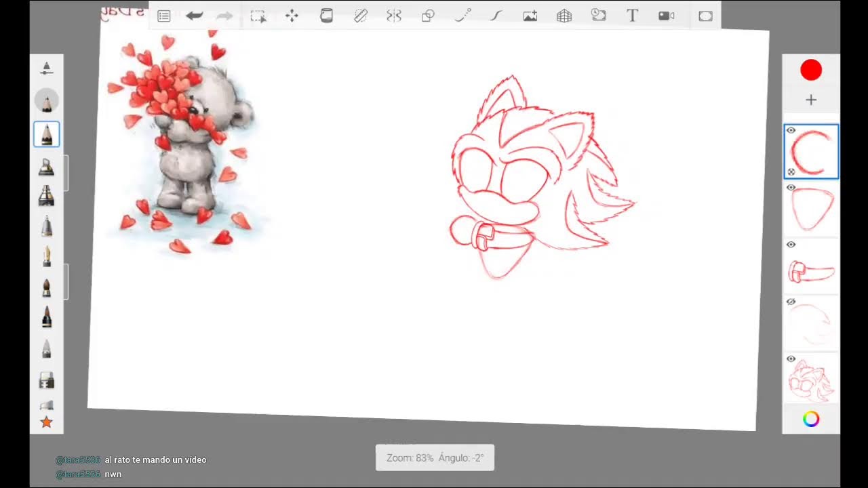Select the rectangular Selection tool
868x488 pixels.
(x=258, y=16)
